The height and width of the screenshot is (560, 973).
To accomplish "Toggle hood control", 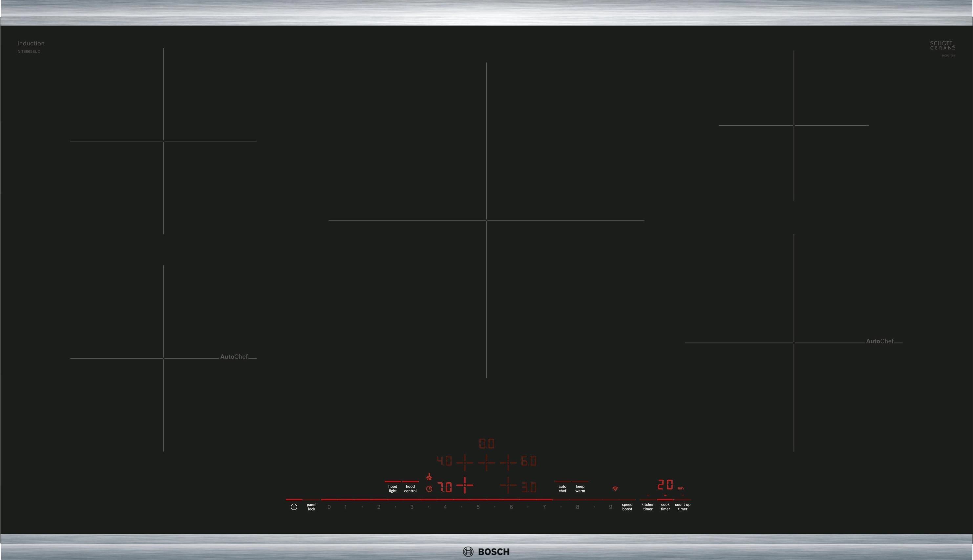I will coord(410,488).
